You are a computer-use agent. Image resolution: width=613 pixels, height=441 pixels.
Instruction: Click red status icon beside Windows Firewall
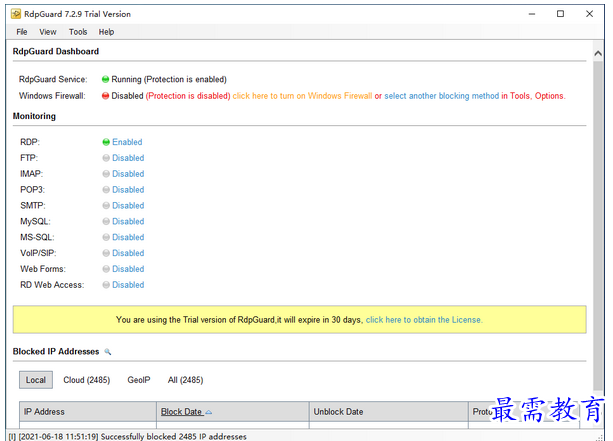pyautogui.click(x=105, y=96)
